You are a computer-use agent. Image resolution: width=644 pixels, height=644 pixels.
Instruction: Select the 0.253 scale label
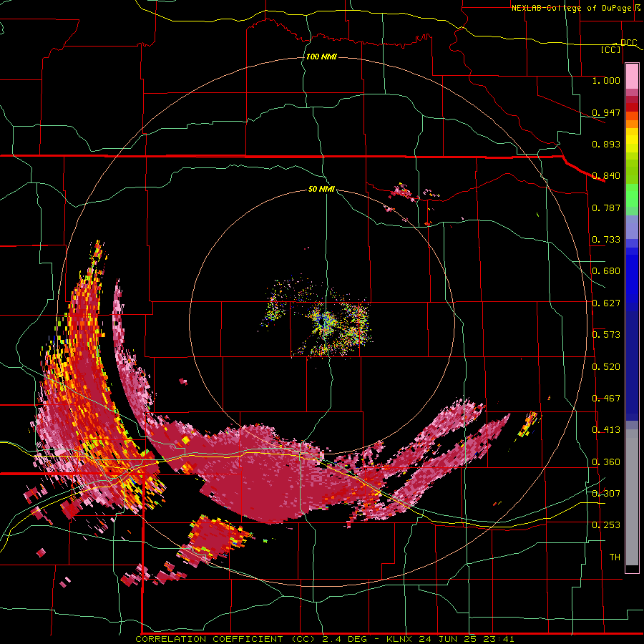(606, 525)
